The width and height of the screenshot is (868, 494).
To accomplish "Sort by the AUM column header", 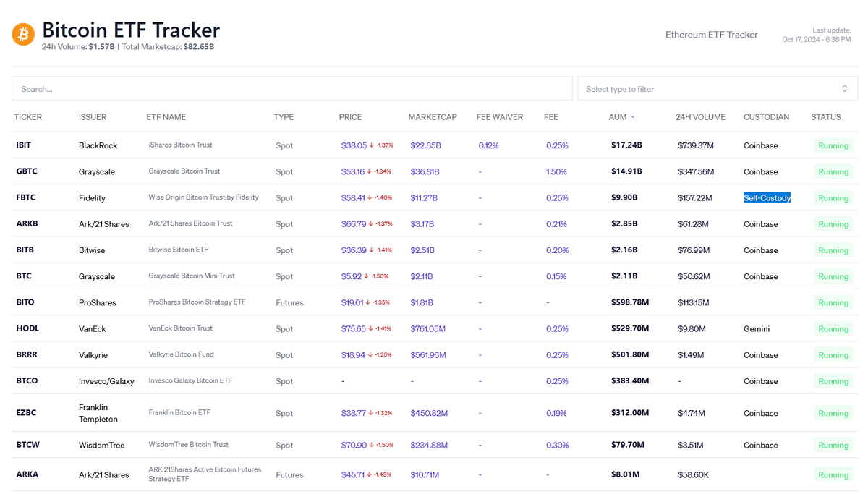I will [x=618, y=117].
